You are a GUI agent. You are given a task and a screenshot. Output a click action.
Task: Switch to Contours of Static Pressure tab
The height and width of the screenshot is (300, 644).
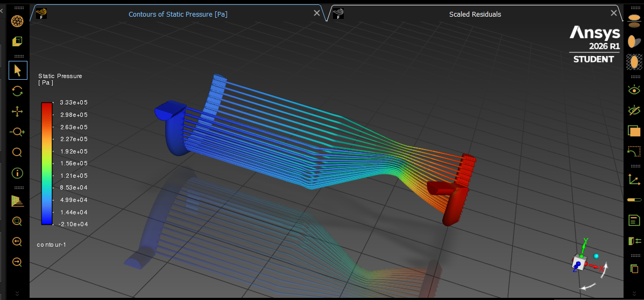178,14
